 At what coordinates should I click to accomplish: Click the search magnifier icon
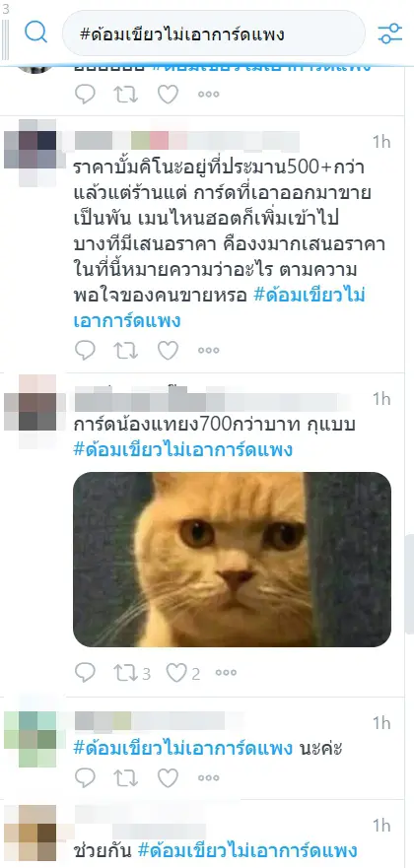point(36,33)
